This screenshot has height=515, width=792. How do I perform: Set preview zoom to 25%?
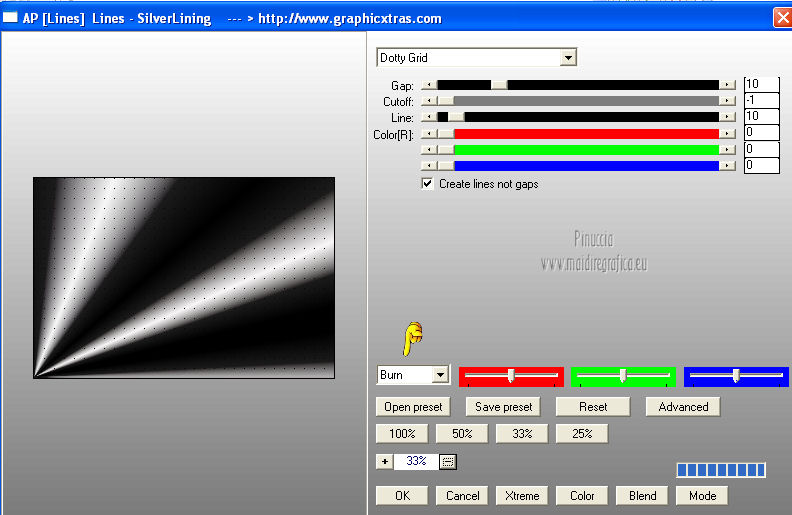point(582,434)
